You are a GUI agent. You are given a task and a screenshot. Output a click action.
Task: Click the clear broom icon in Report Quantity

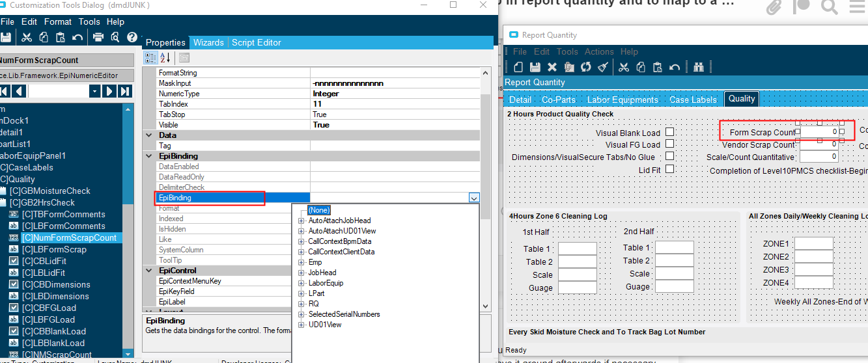click(603, 67)
